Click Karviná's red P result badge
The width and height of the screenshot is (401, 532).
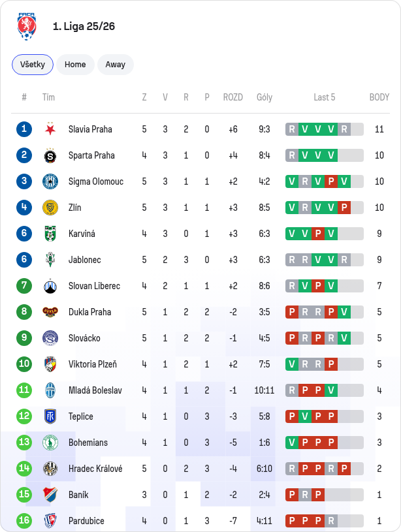[318, 234]
